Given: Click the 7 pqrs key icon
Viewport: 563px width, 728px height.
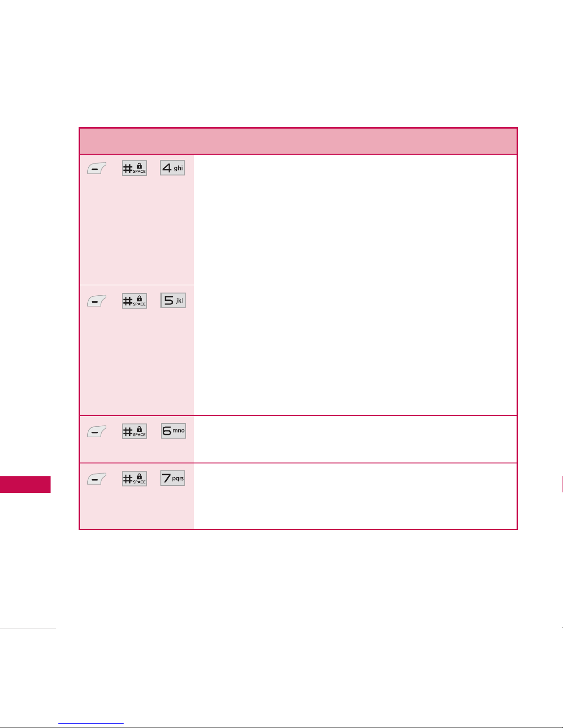Looking at the screenshot, I should coord(173,478).
